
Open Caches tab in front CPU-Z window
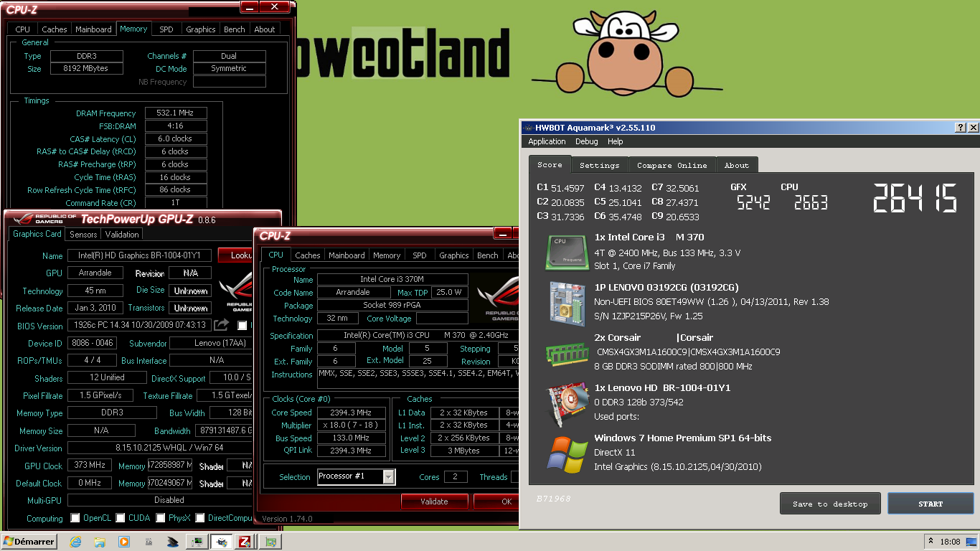click(x=308, y=255)
